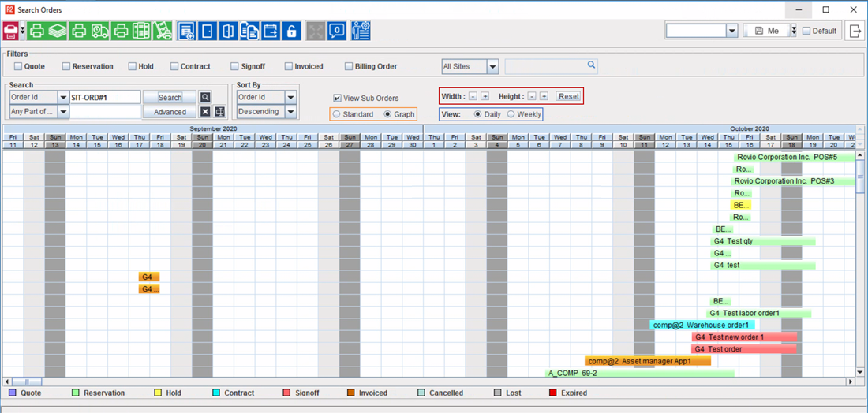Image resolution: width=868 pixels, height=413 pixels.
Task: Click the unlock padlock toolbar icon
Action: (291, 31)
